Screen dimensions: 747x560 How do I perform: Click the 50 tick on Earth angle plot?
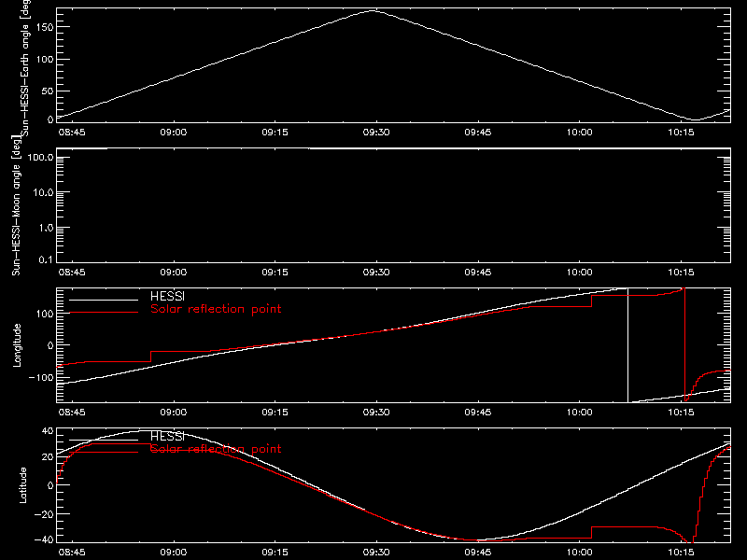point(48,91)
